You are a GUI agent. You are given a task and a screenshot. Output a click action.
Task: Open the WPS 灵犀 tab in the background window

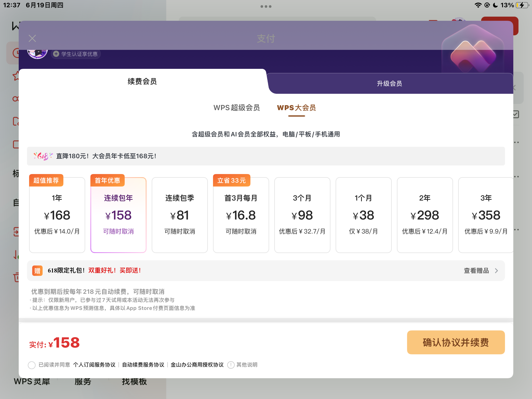tap(32, 382)
